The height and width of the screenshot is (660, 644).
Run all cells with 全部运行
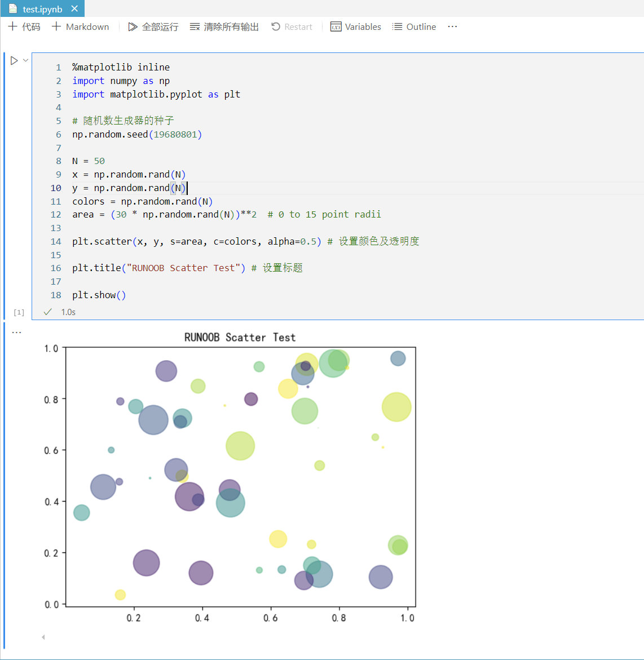coord(153,26)
